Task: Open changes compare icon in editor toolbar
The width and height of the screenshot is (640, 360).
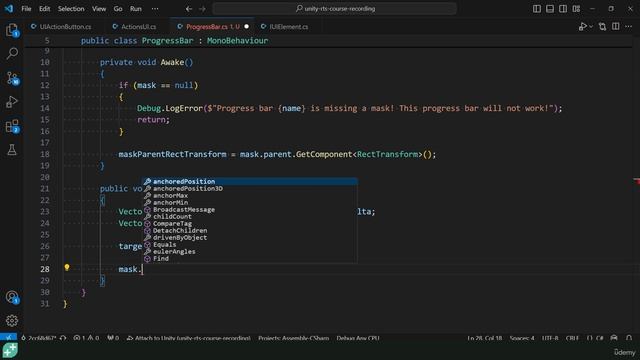Action: tap(602, 27)
